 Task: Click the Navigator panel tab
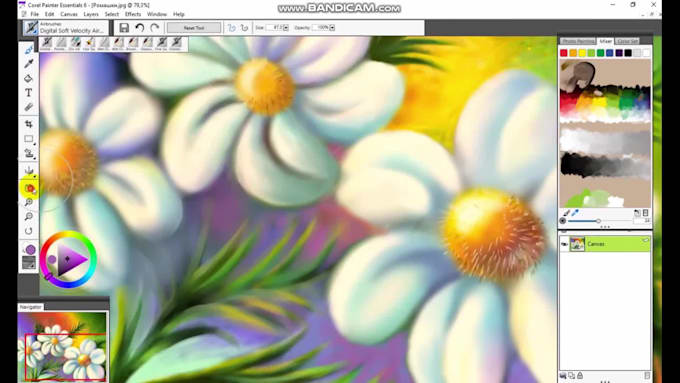click(x=30, y=307)
